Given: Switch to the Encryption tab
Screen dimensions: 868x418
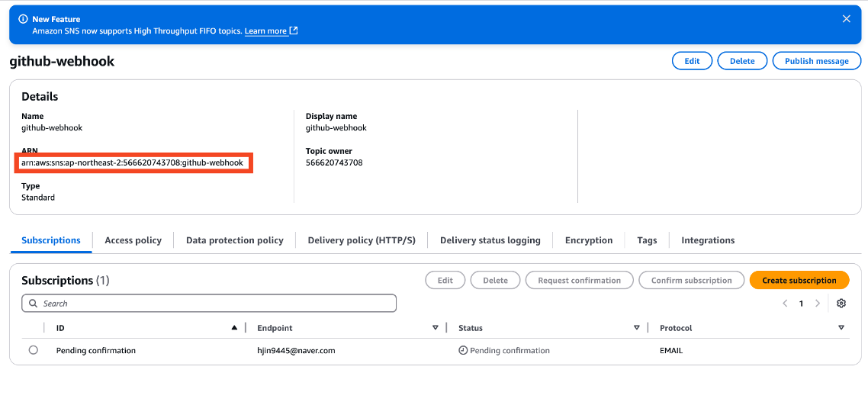Looking at the screenshot, I should [588, 240].
